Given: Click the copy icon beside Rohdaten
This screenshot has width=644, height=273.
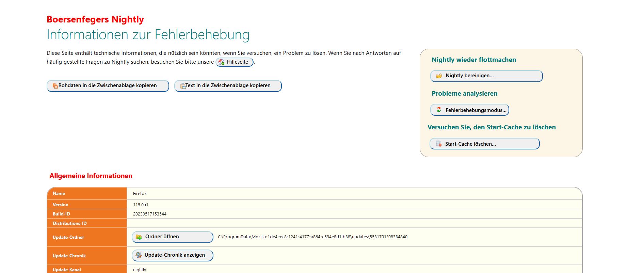Looking at the screenshot, I should pyautogui.click(x=55, y=86).
